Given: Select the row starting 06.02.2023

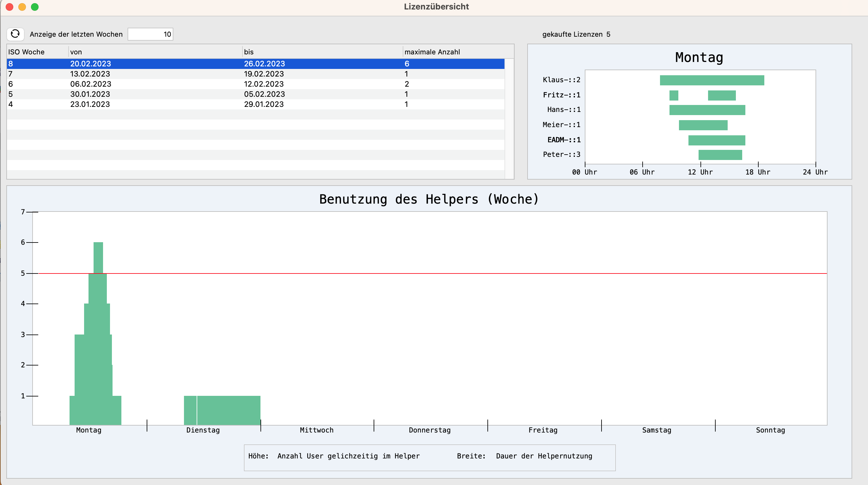Looking at the screenshot, I should [90, 84].
